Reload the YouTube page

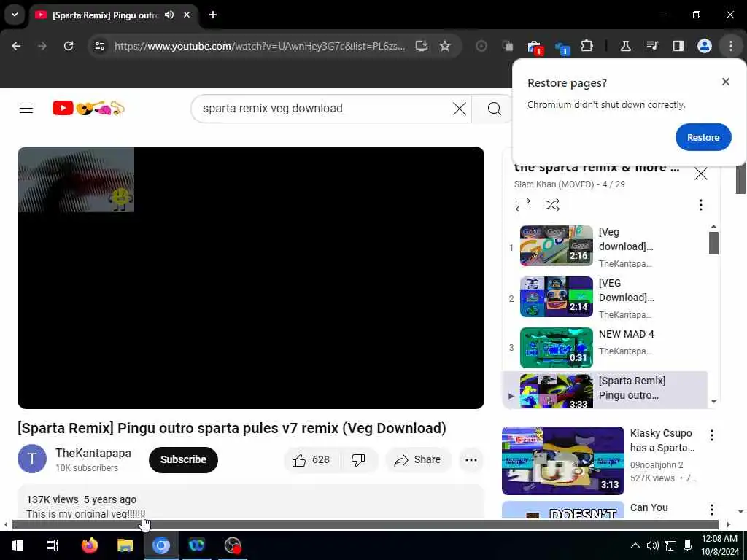click(69, 46)
